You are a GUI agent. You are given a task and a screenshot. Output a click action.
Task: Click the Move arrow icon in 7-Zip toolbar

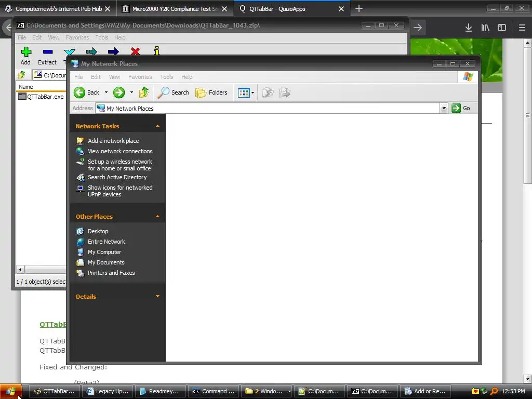[113, 51]
